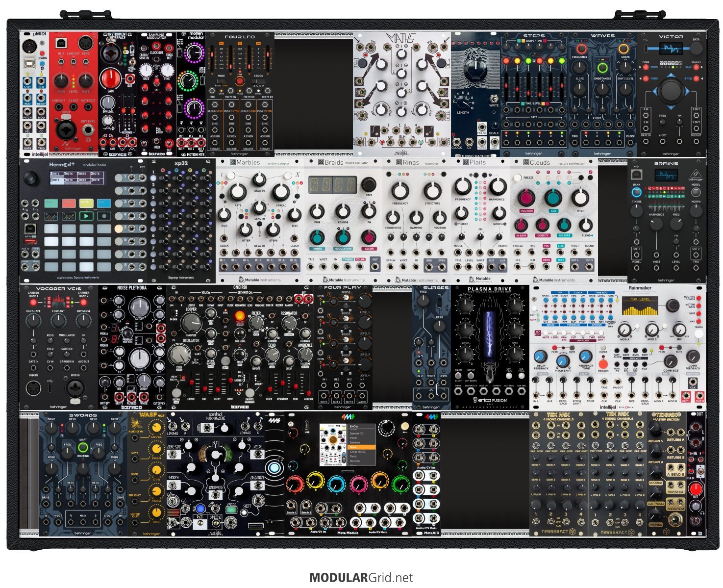Click the green knob F on the Meta Module
723x588 pixels.
400,484
